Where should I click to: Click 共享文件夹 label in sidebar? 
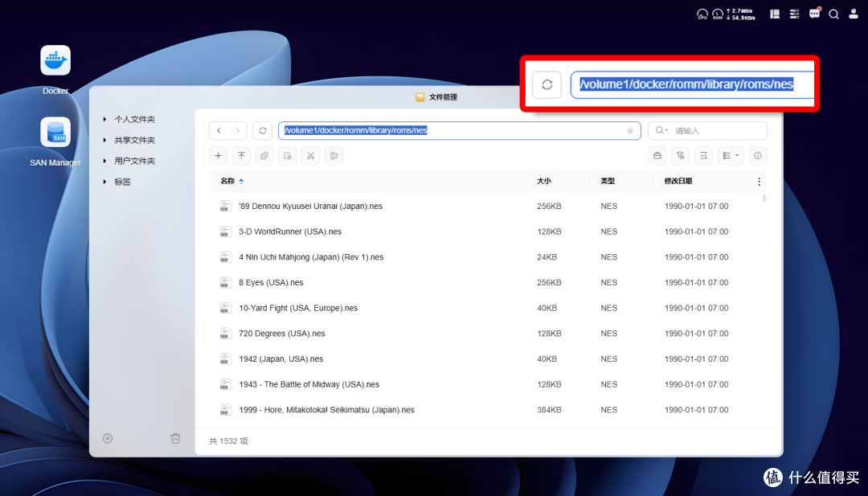click(x=134, y=140)
